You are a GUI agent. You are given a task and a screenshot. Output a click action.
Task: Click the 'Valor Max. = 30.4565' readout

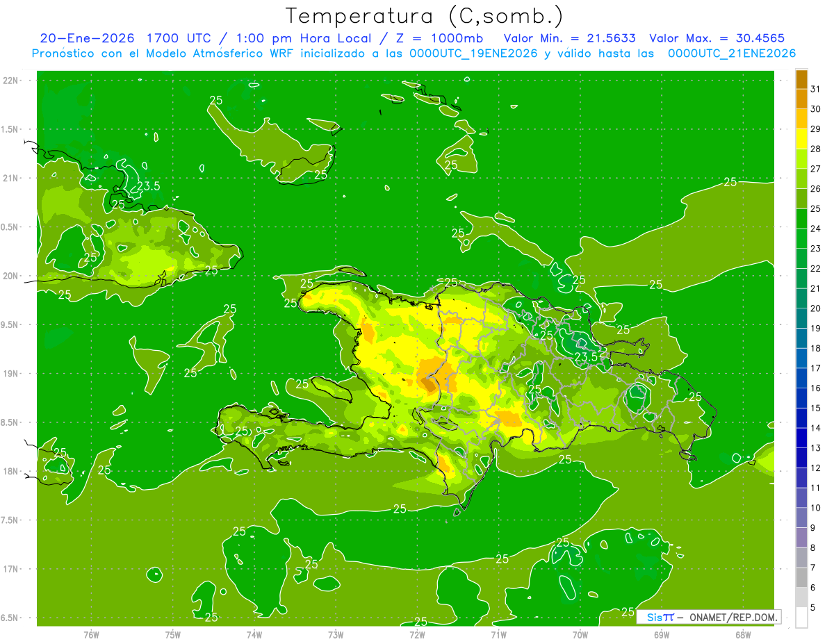pos(717,38)
